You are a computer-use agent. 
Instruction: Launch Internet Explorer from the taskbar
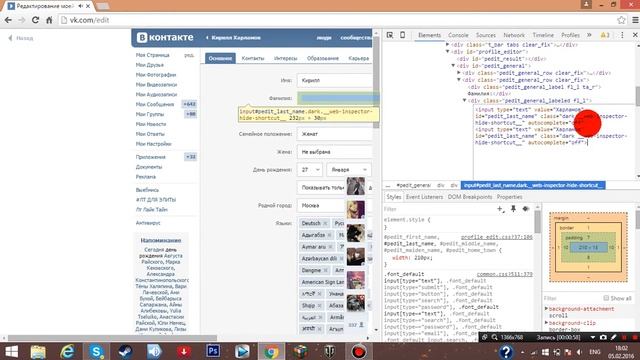(x=67, y=351)
